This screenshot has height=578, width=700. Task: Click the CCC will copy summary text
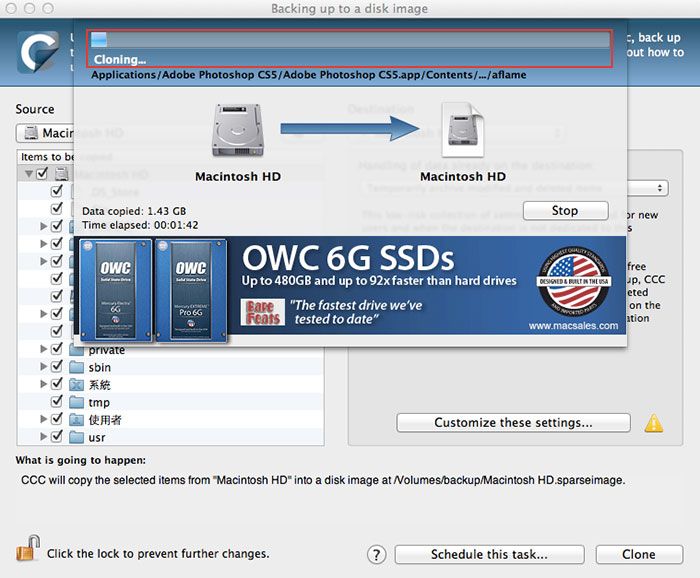pos(323,480)
